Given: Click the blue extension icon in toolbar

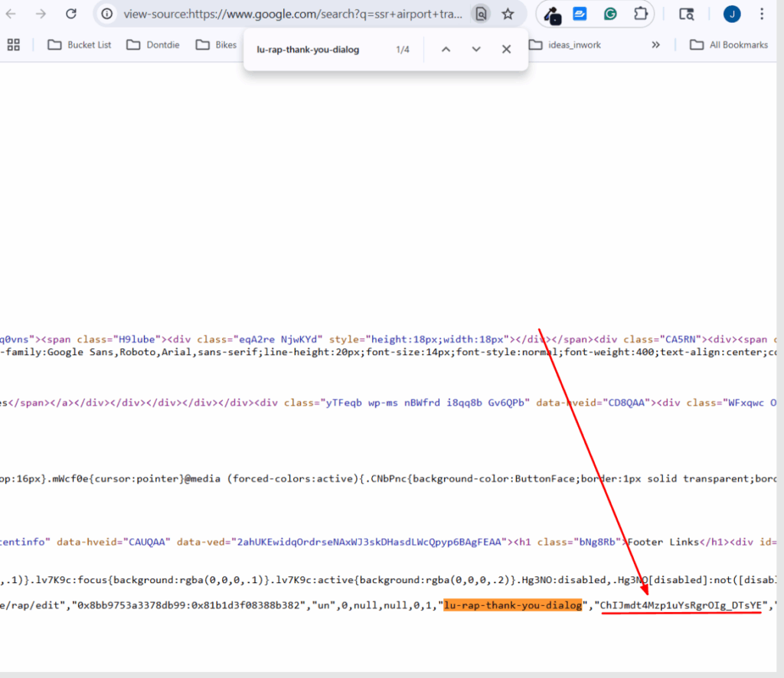Looking at the screenshot, I should tap(580, 14).
